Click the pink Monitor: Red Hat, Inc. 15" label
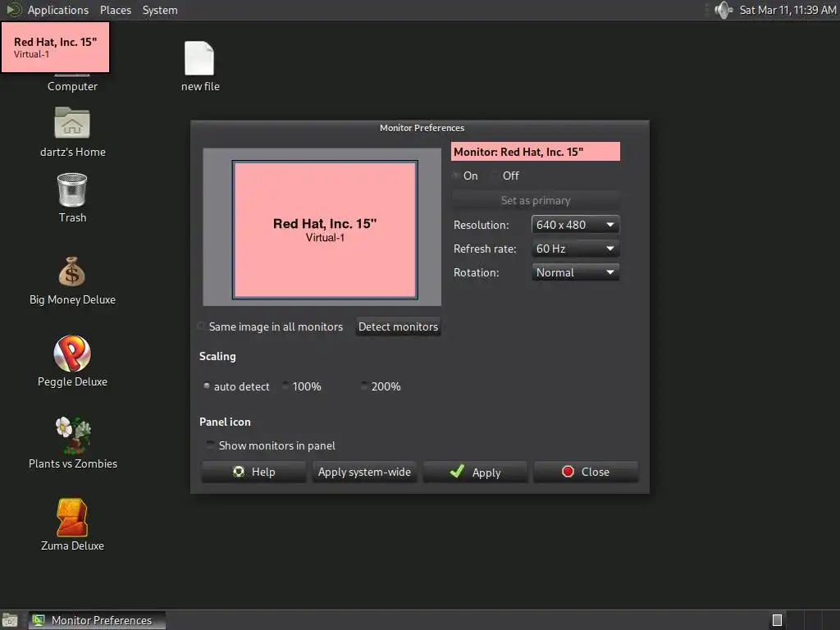This screenshot has height=630, width=840. pyautogui.click(x=536, y=152)
